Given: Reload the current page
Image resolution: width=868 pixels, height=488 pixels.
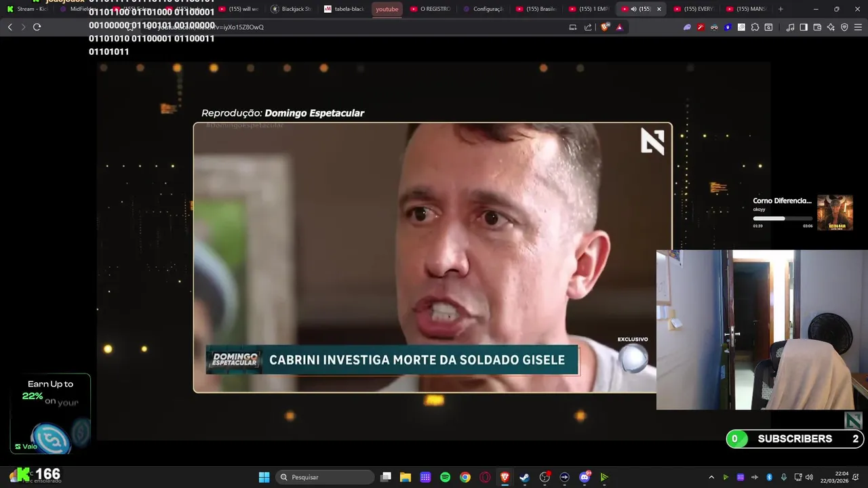Looking at the screenshot, I should coord(37,27).
